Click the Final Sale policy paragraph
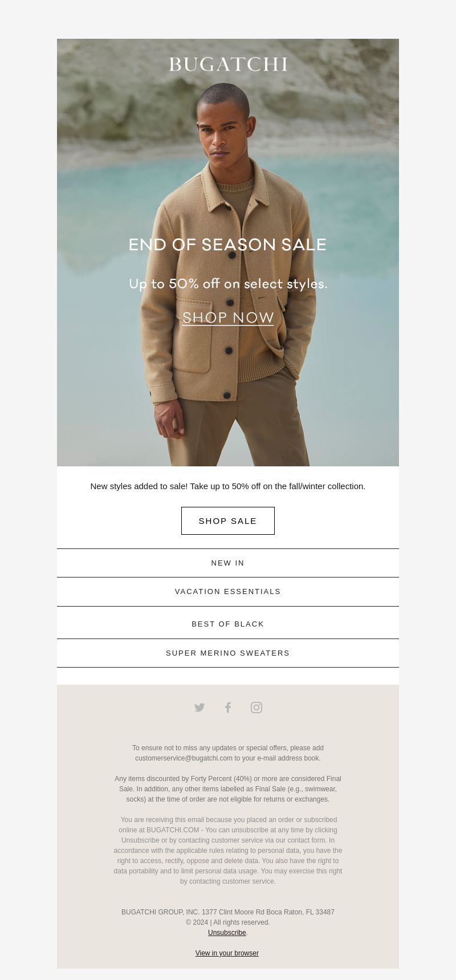456x980 pixels. [228, 789]
